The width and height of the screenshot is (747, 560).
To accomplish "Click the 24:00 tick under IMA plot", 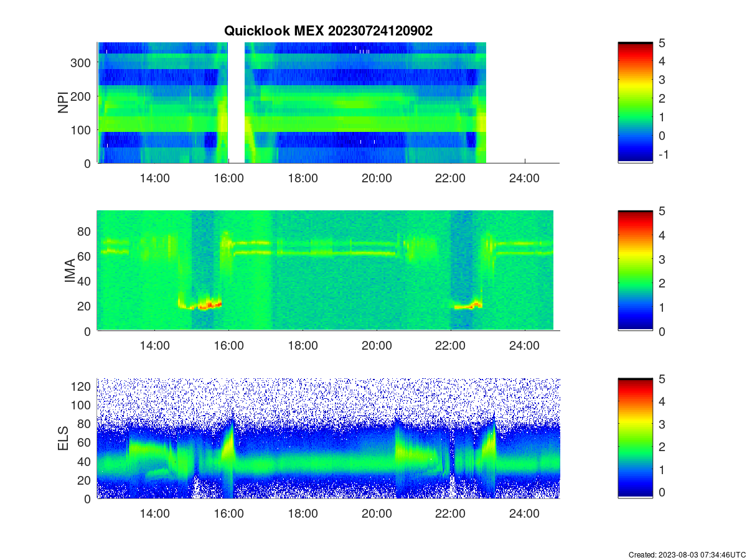I will pyautogui.click(x=524, y=345).
